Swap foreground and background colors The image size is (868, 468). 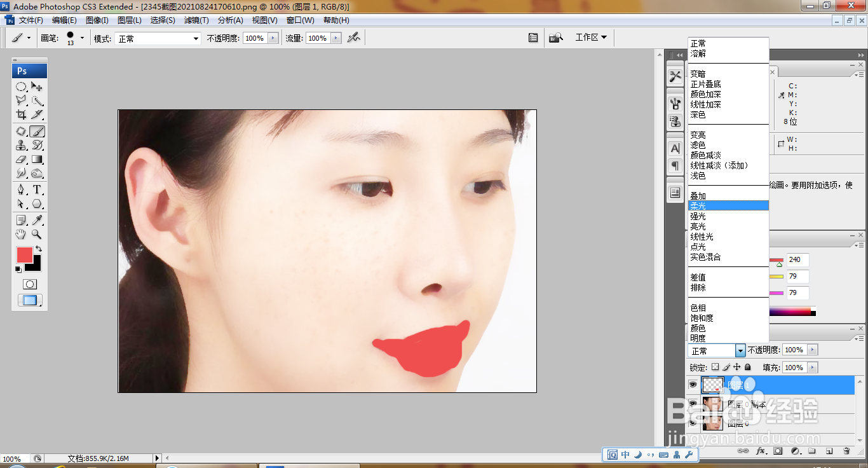click(39, 249)
